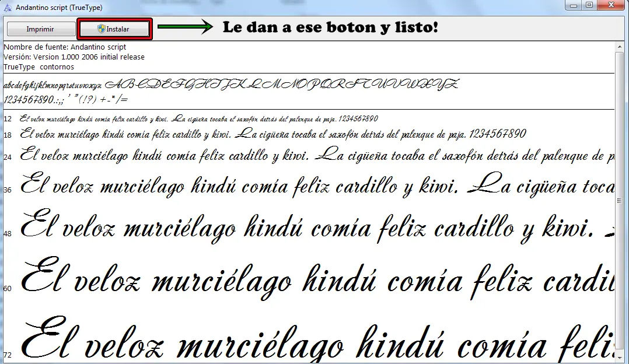
Task: Click the size 24 sample sentence
Action: [317, 155]
